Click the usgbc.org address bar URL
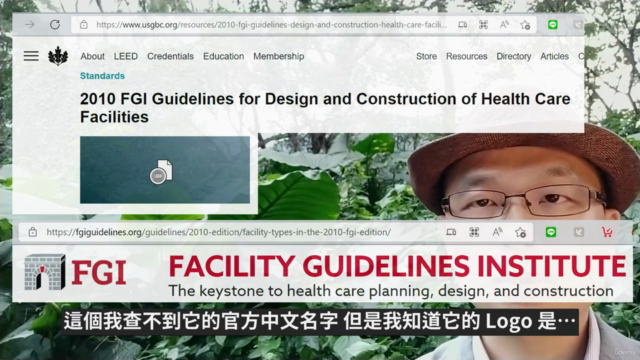 click(x=271, y=25)
